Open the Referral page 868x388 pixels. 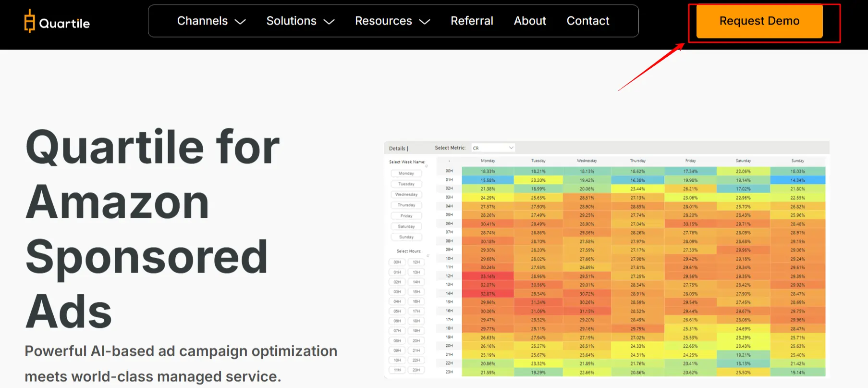tap(472, 21)
